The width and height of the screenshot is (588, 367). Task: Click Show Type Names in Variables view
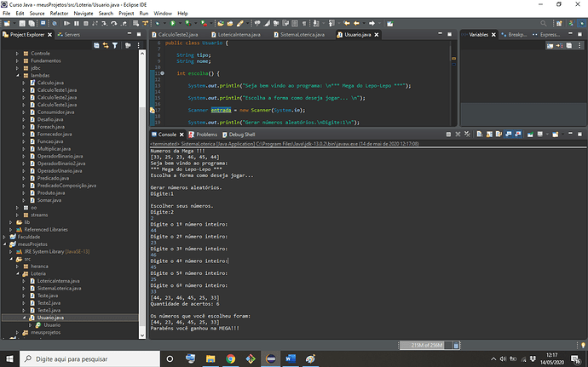click(551, 45)
